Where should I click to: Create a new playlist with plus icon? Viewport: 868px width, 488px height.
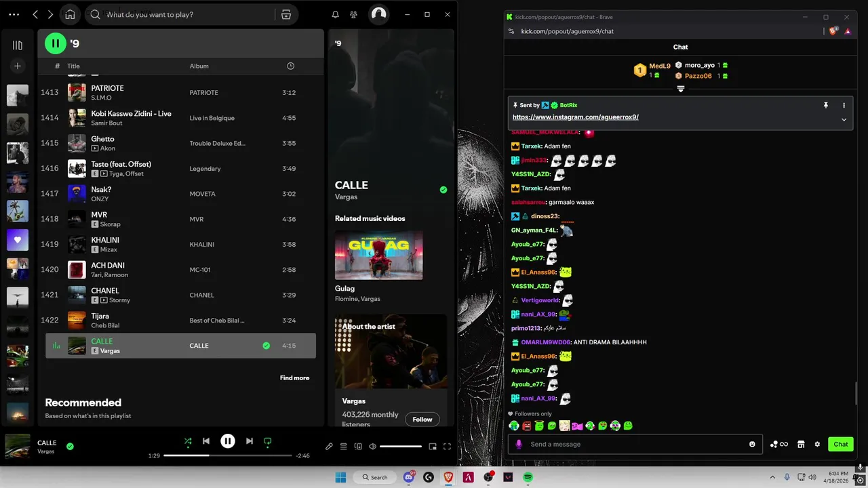[18, 66]
